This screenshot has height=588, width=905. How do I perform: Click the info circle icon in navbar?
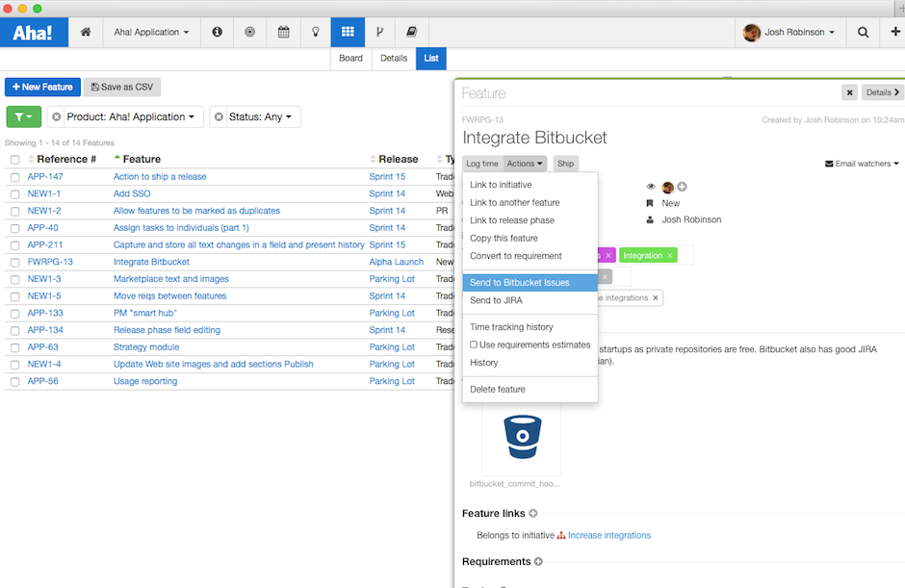coord(217,32)
